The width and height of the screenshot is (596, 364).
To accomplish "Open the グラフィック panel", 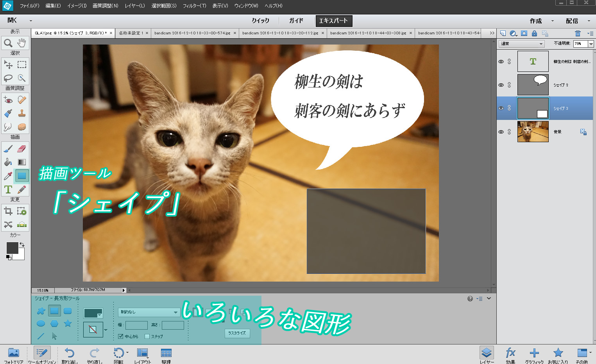I will [x=534, y=355].
